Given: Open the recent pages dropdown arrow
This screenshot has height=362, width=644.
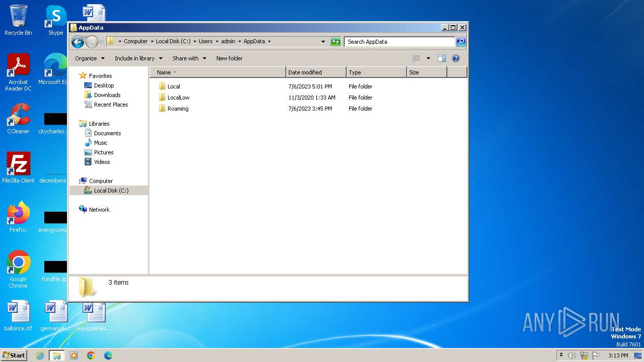Looking at the screenshot, I should [101, 42].
